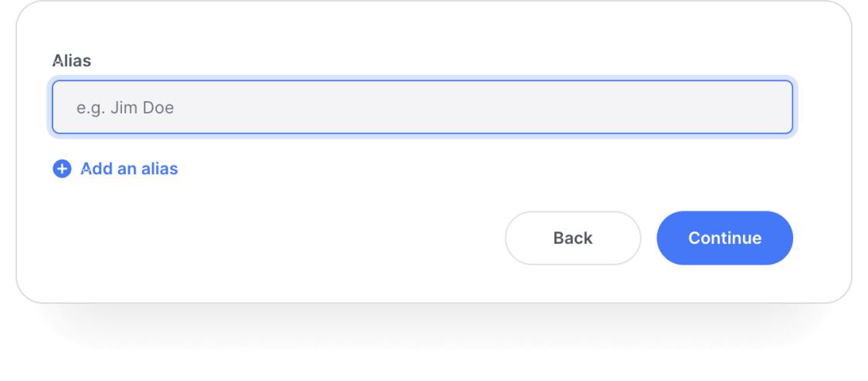Click the Alias field label
This screenshot has width=868, height=381.
72,61
